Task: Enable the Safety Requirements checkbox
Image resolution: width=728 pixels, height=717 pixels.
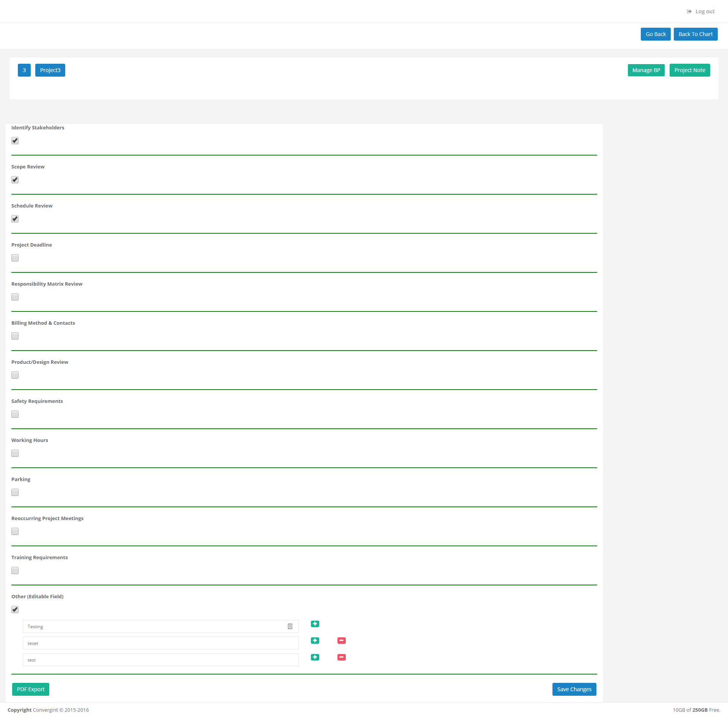Action: (15, 414)
